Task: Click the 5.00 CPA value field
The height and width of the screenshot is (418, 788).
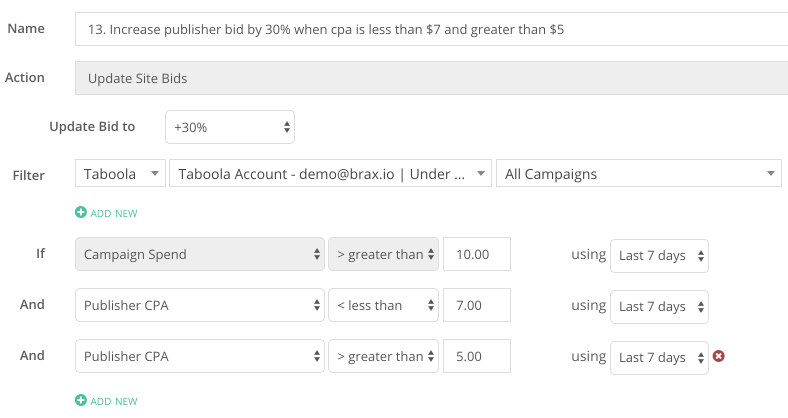Action: pos(477,356)
